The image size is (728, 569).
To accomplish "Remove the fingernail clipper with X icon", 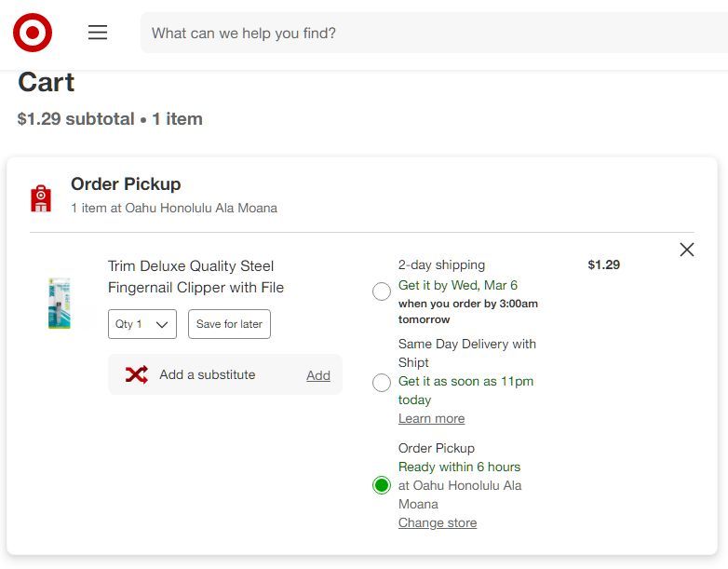I will point(687,250).
